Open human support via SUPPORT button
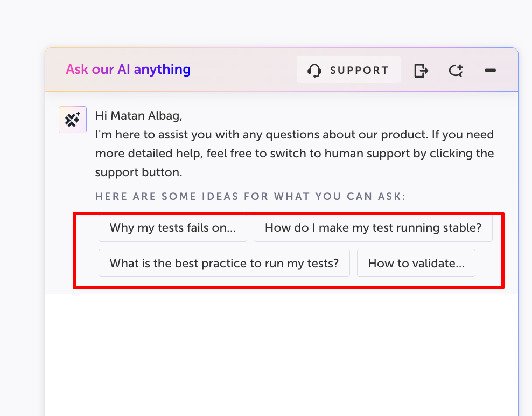The image size is (532, 416). point(348,70)
